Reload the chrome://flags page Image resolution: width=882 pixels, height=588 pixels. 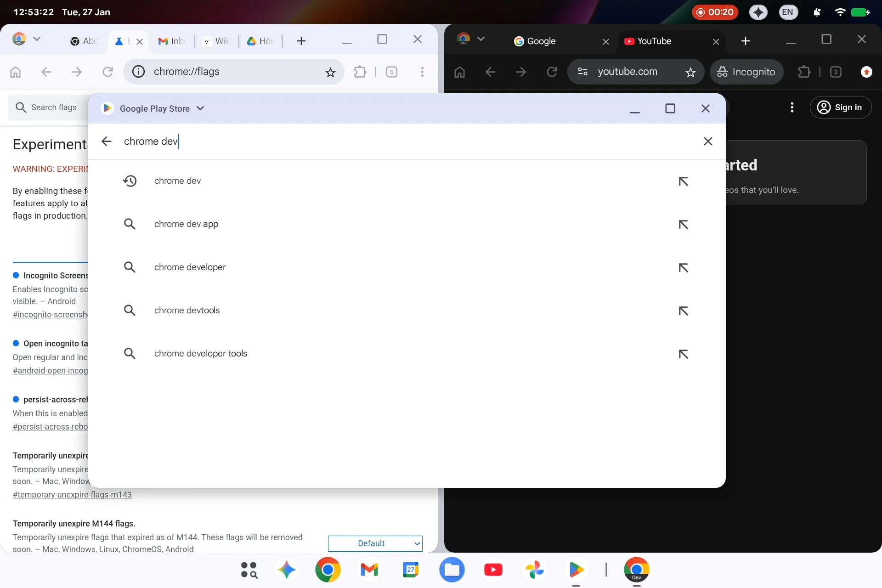(107, 72)
